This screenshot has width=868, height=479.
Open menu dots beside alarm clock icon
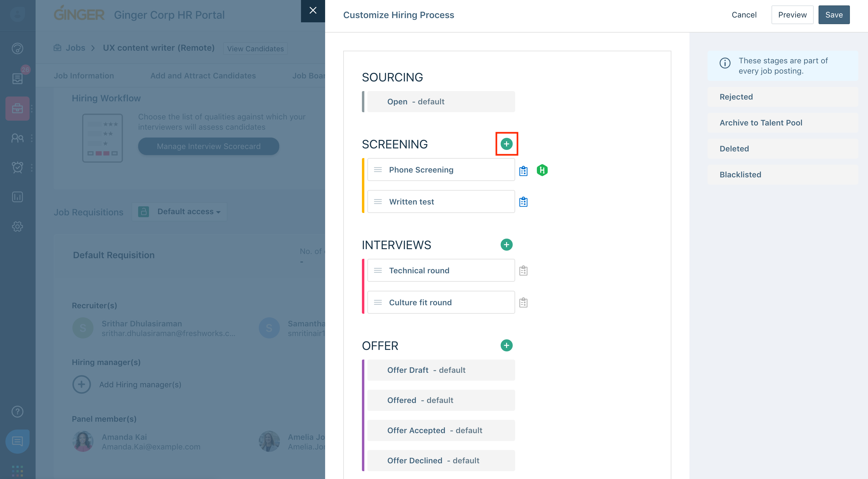[32, 167]
